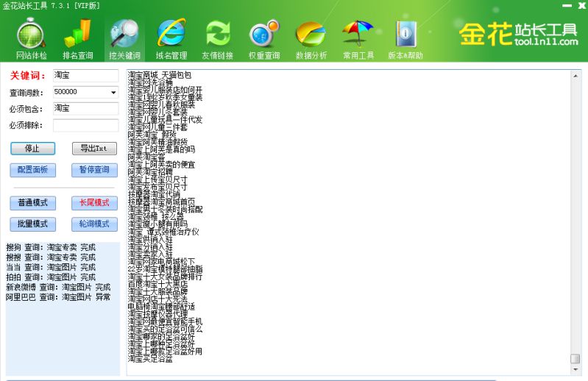Switch to 轮询模式 polling mode
This screenshot has width=588, height=381.
(x=94, y=224)
